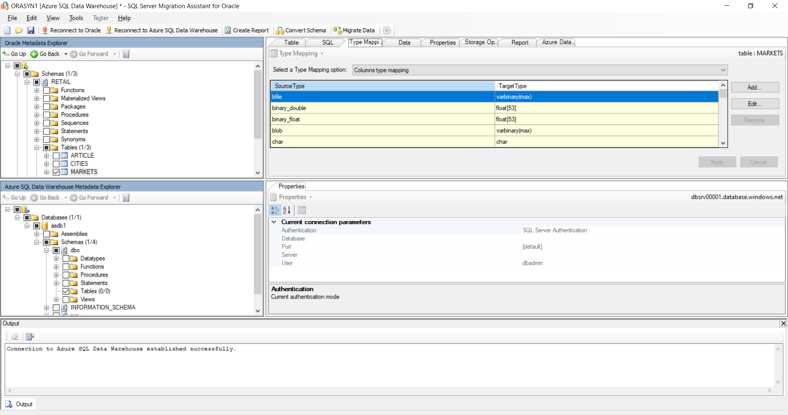Click the Save project toolbar icon
788x415 pixels.
coord(30,31)
